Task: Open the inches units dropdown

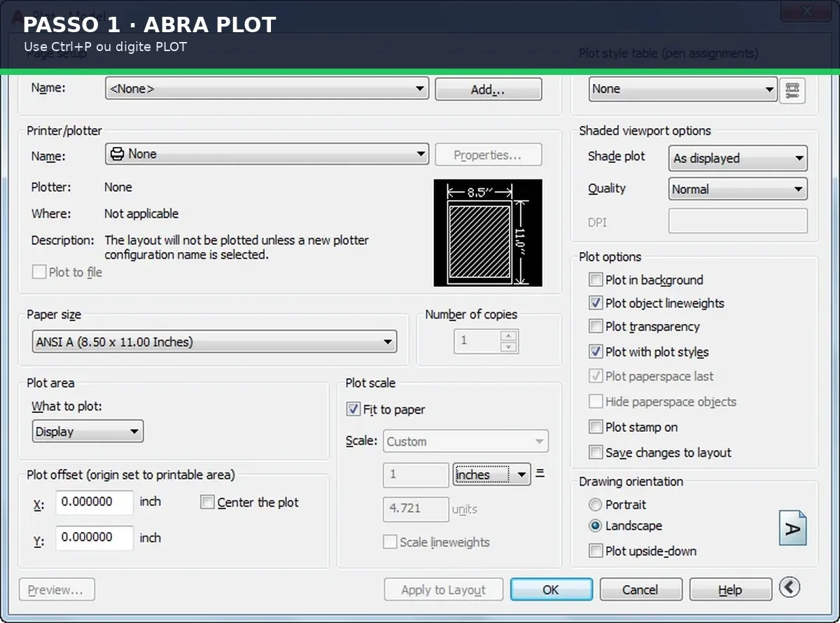Action: tap(492, 475)
